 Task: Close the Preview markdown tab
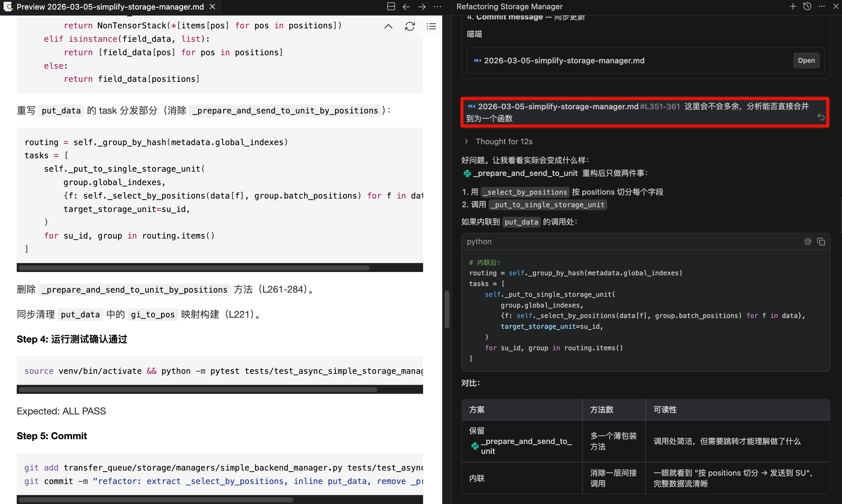coord(212,7)
